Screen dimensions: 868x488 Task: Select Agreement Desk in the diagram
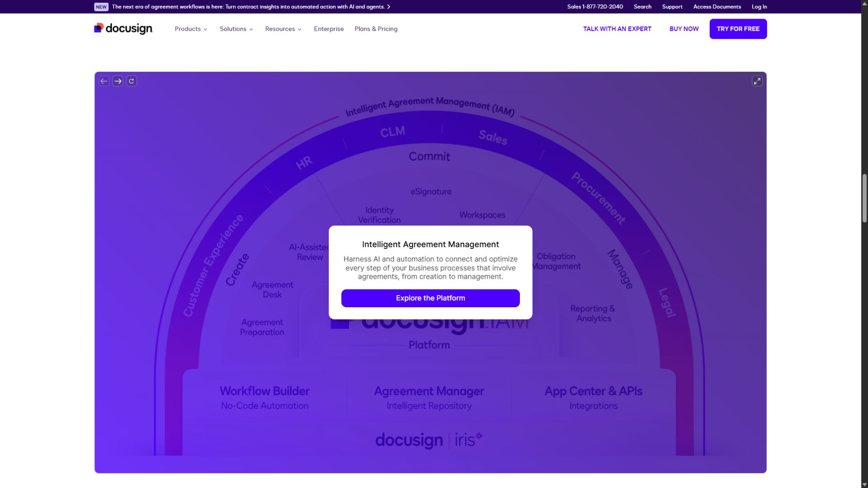pyautogui.click(x=272, y=290)
